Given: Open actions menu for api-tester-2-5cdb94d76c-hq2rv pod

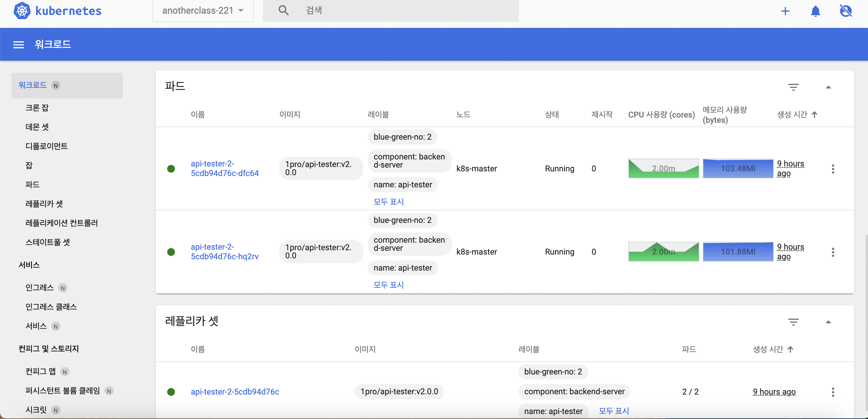Looking at the screenshot, I should click(833, 252).
